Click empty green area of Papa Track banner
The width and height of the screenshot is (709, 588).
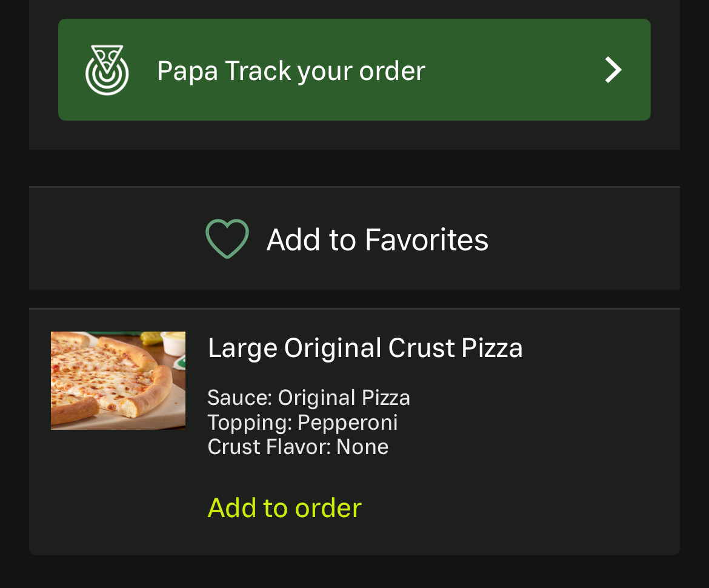tap(515, 70)
